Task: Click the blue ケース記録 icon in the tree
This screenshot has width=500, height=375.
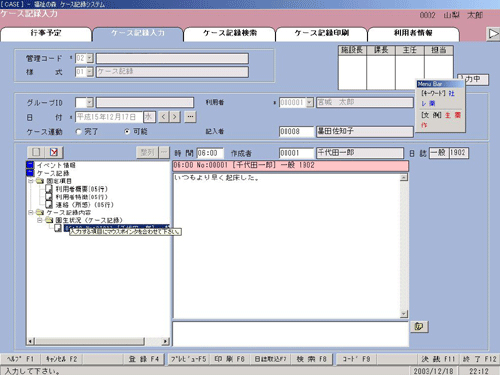Action: point(30,173)
